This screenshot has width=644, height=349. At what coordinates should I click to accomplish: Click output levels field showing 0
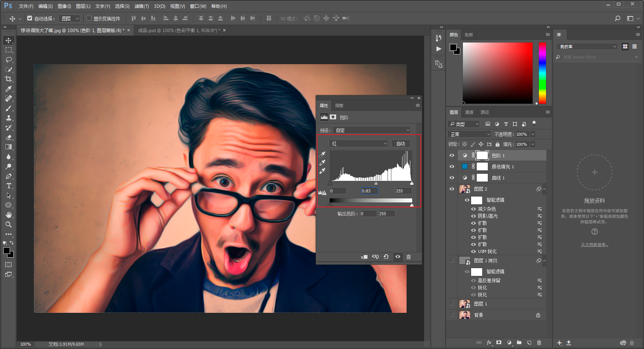point(368,214)
